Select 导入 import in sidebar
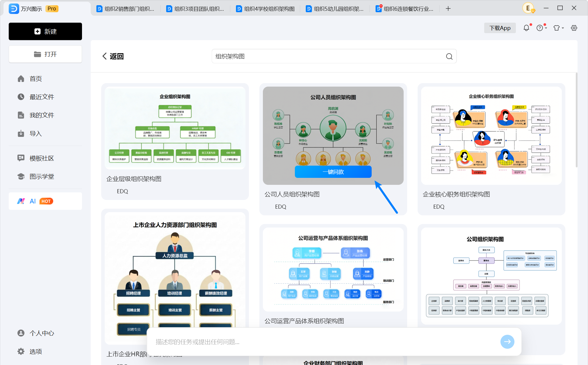 (x=30, y=133)
